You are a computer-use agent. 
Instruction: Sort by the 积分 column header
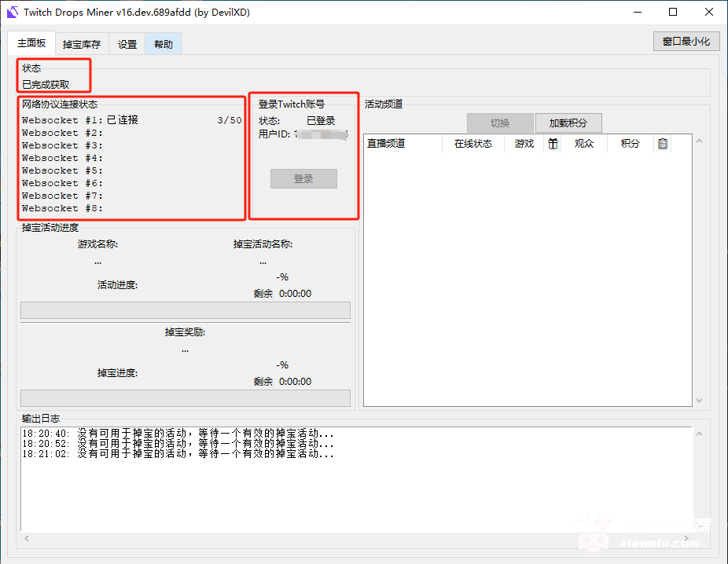[x=630, y=144]
